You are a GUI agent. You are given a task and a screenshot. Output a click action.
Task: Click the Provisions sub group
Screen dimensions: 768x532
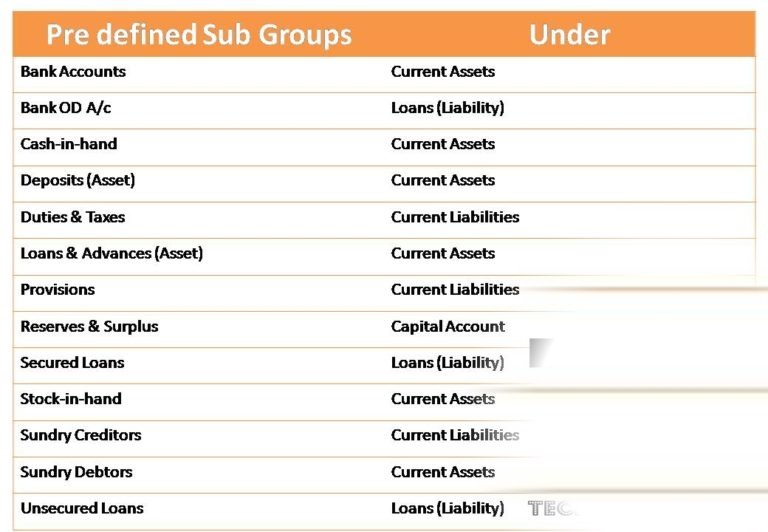(57, 290)
